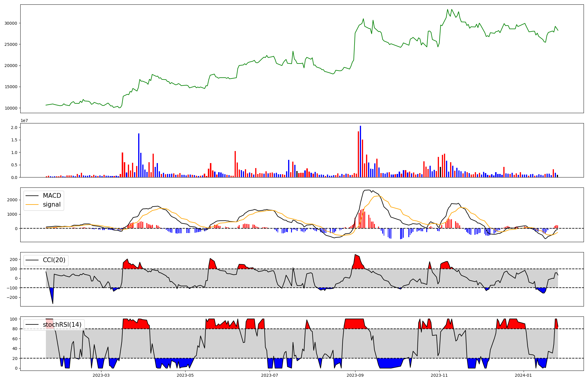The image size is (588, 382).
Task: Click the 1e7 volume scale exponent label
Action: (x=24, y=120)
